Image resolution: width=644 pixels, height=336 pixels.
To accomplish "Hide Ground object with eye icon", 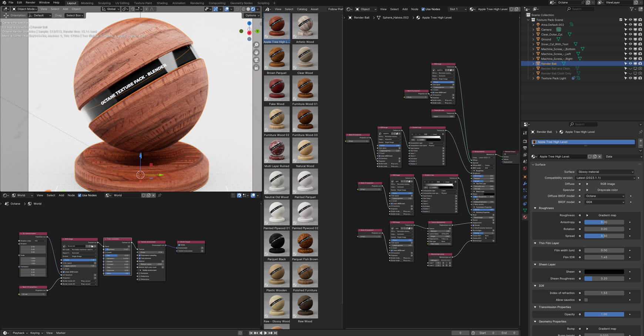I will [x=630, y=39].
